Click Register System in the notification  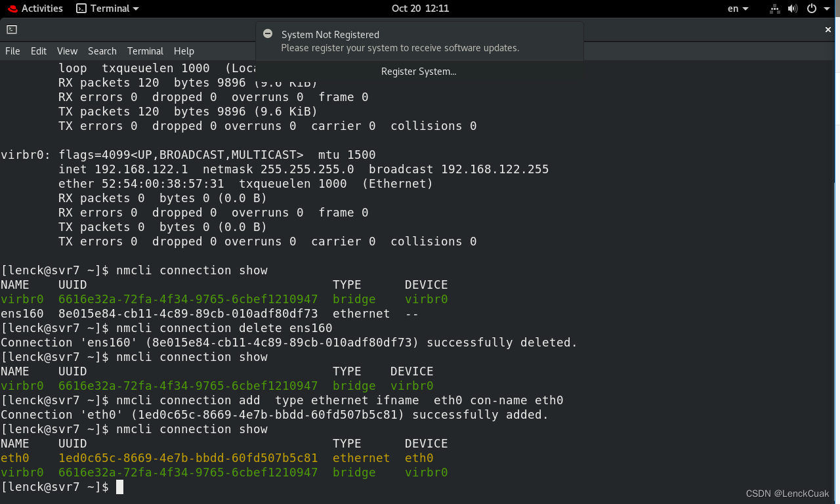[418, 72]
